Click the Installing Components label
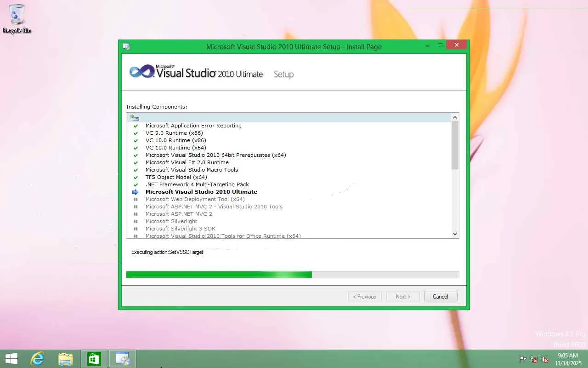588x368 pixels. point(157,107)
